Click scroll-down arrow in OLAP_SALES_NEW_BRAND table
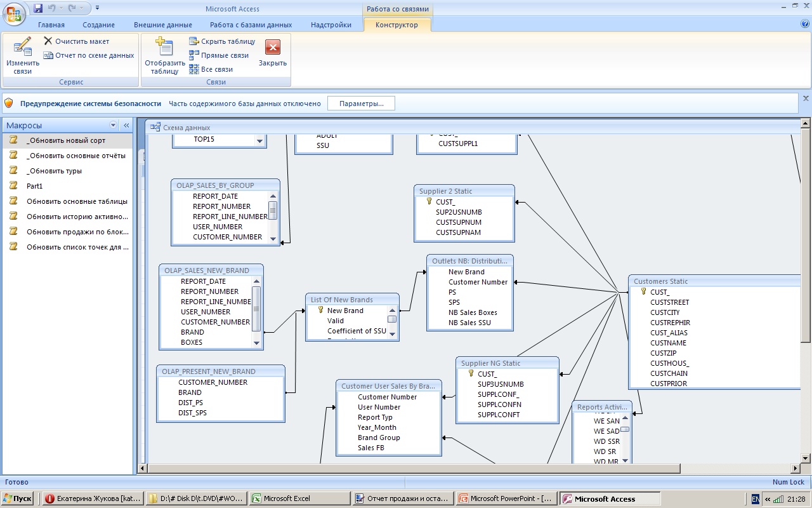The image size is (812, 508). (257, 343)
